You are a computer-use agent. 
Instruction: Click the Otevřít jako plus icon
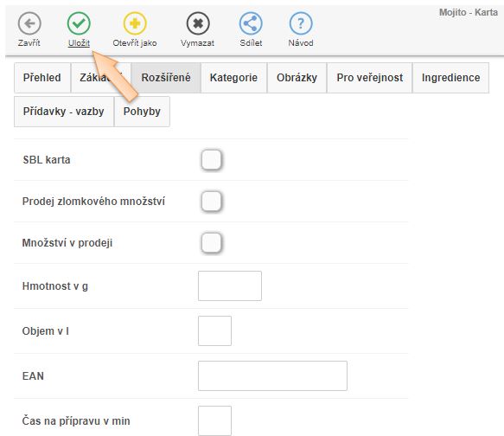[135, 23]
